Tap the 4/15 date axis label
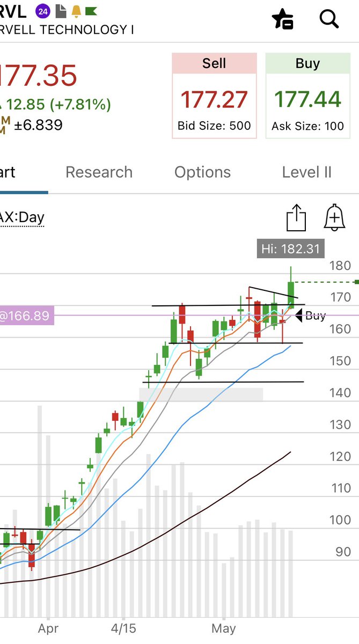 123,628
